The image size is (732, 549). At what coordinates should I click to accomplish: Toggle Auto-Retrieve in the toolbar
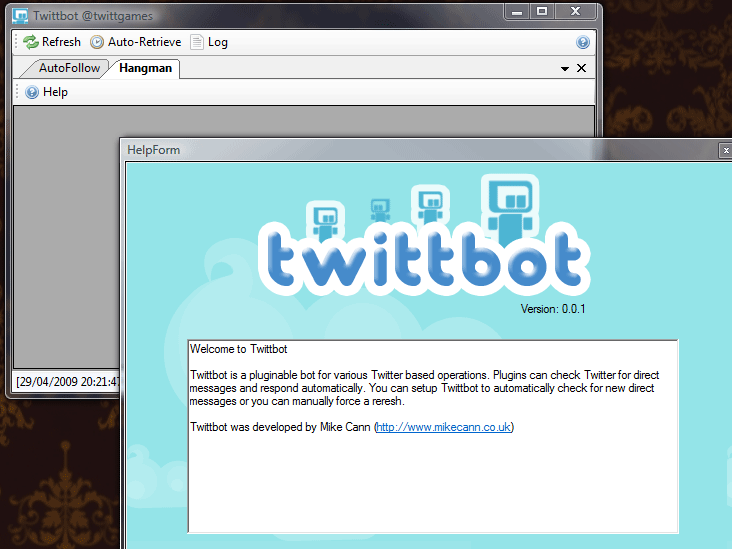tap(136, 42)
